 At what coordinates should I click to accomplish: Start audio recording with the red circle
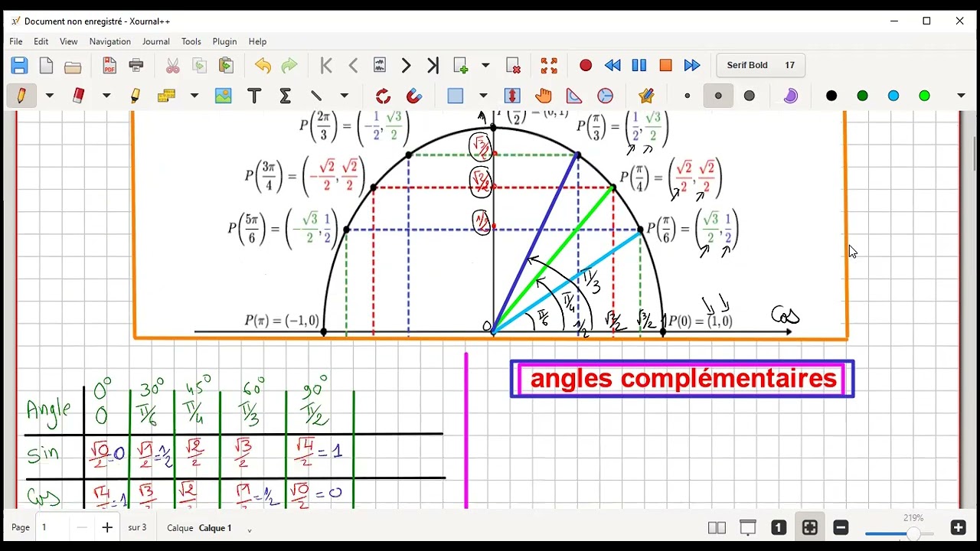tap(586, 66)
